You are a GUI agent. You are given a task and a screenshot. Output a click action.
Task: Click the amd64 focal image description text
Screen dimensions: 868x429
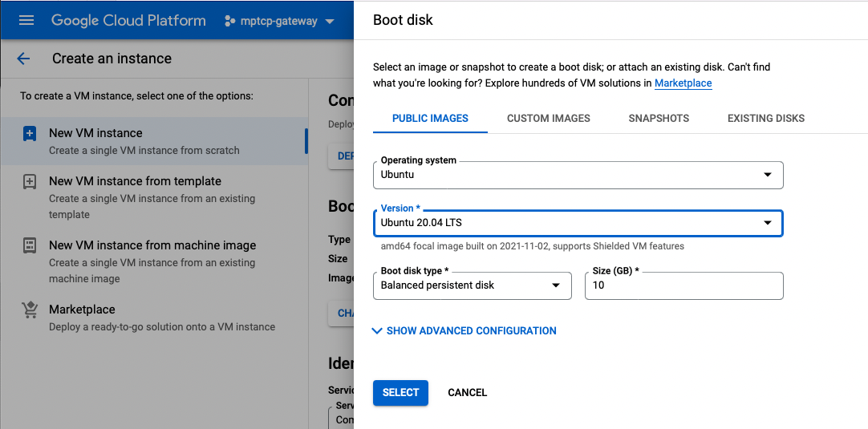(533, 246)
